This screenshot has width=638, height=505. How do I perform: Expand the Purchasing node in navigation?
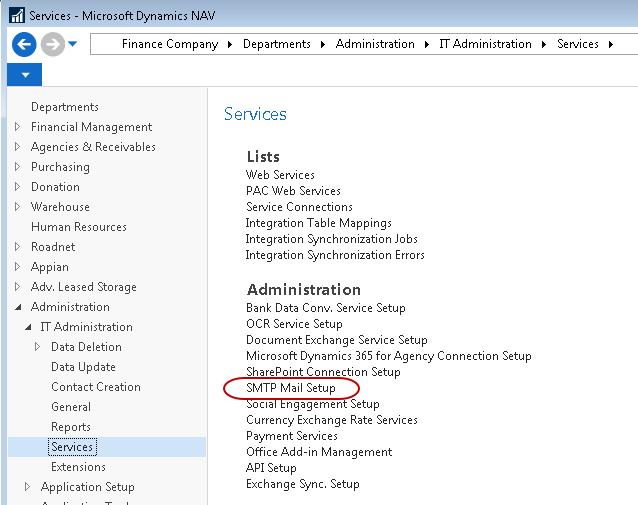pos(17,167)
